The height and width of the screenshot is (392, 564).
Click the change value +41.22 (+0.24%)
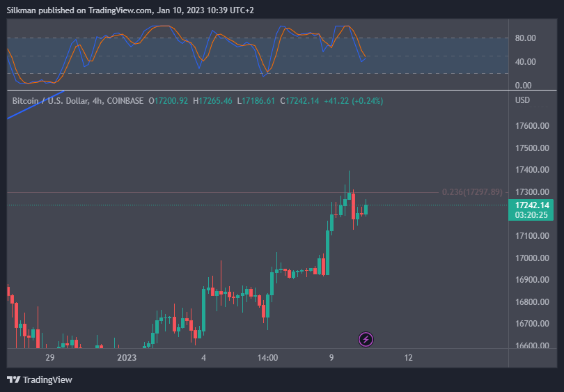tap(353, 101)
